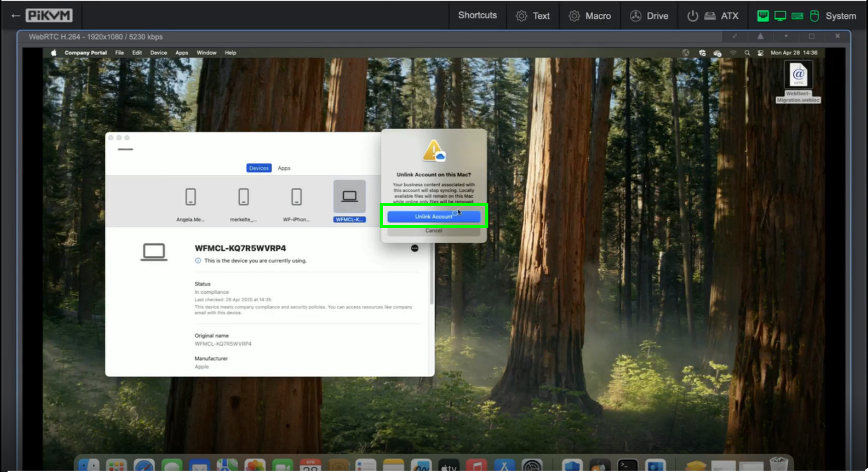Select the Webfleet-Migration.webloc desktop file

[x=799, y=82]
